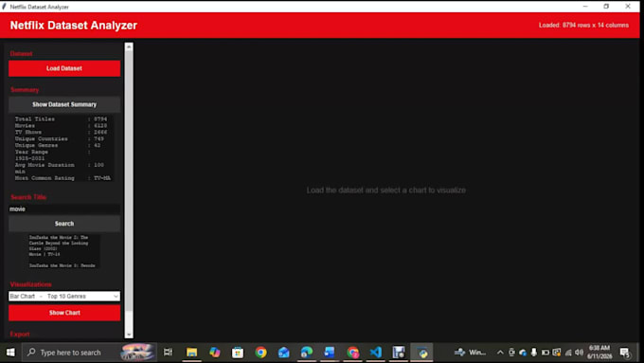Open the Windows Start menu
The image size is (644, 363).
(10, 353)
